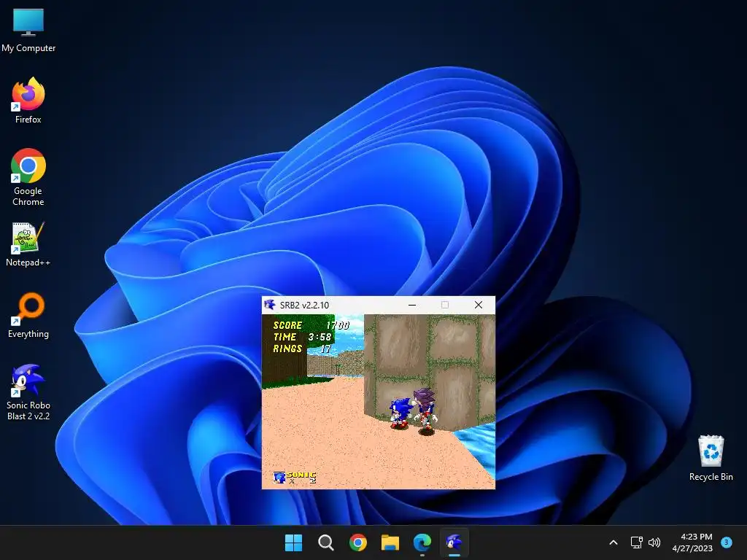
Task: Click the SRB2 game taskbar icon
Action: [x=454, y=542]
